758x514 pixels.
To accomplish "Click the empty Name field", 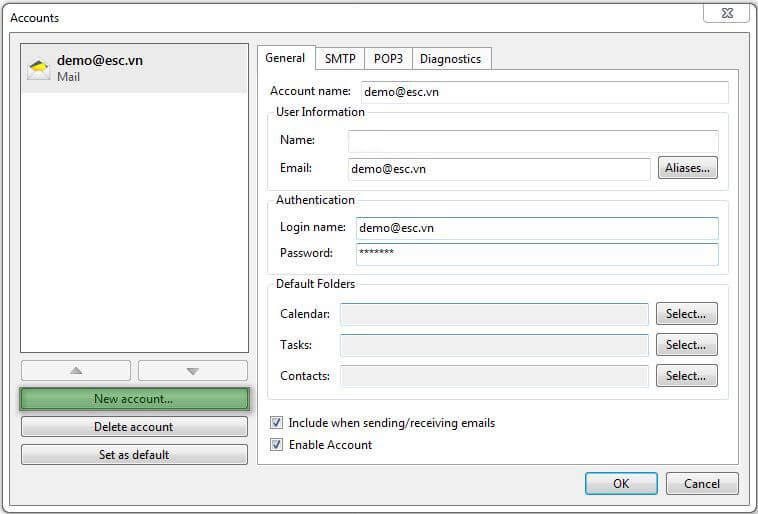I will pyautogui.click(x=533, y=141).
